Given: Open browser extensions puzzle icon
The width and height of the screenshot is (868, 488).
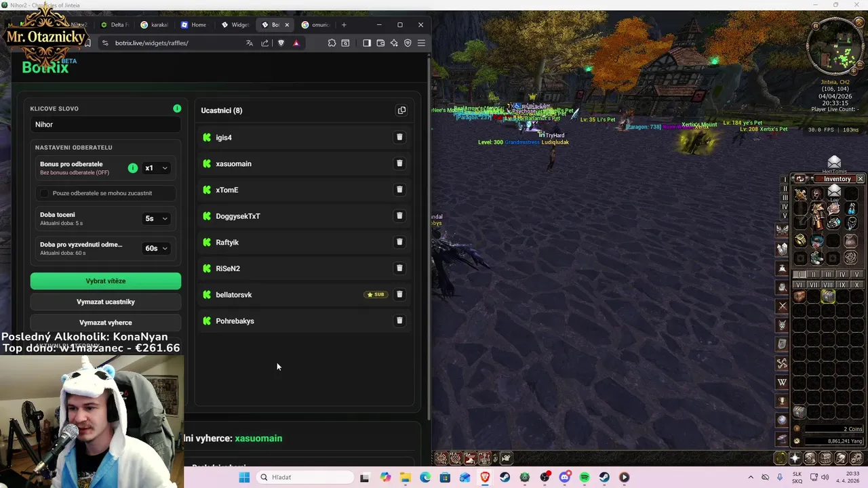Looking at the screenshot, I should (332, 43).
